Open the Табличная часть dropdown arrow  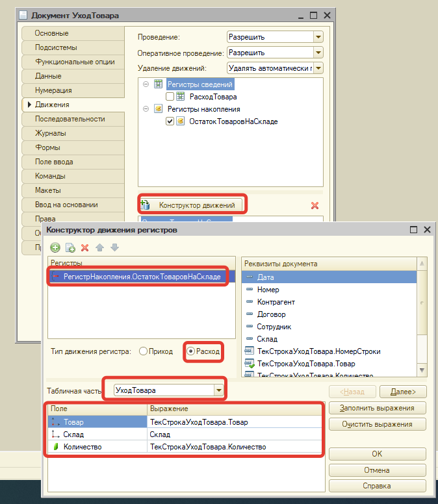pos(219,390)
